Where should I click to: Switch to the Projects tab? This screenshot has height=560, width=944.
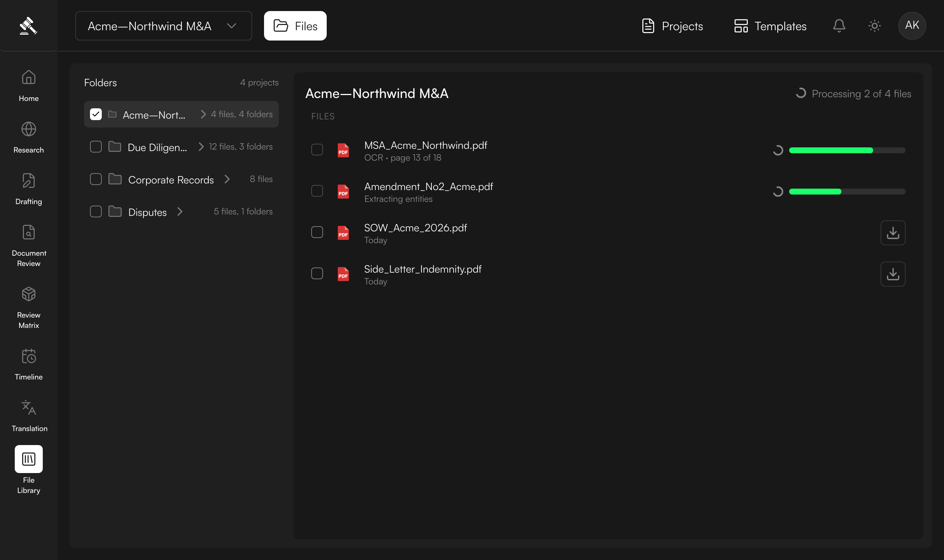pos(672,26)
